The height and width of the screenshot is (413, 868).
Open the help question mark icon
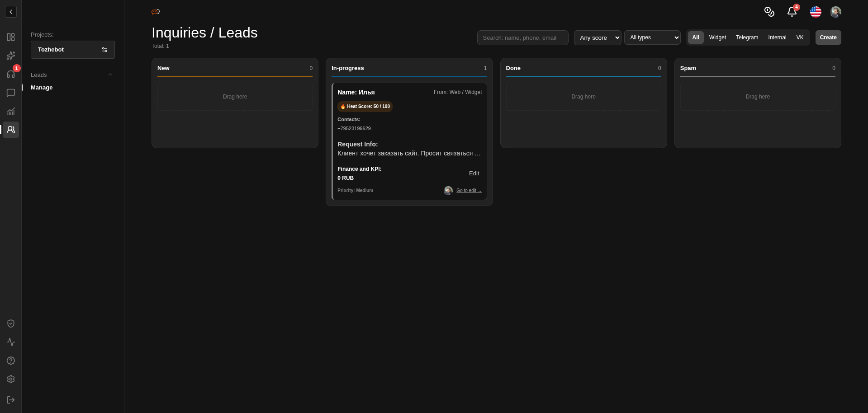[x=11, y=361]
